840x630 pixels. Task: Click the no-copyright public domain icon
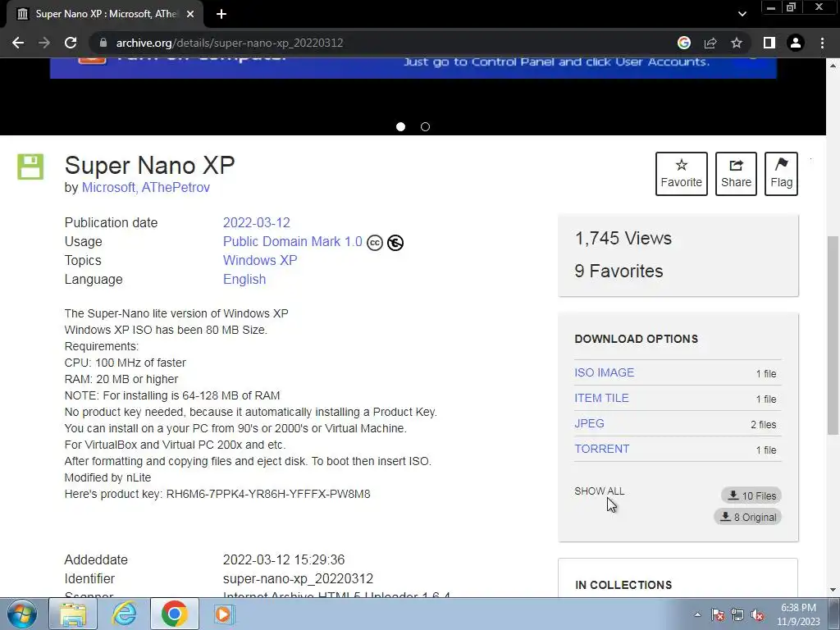tap(395, 243)
